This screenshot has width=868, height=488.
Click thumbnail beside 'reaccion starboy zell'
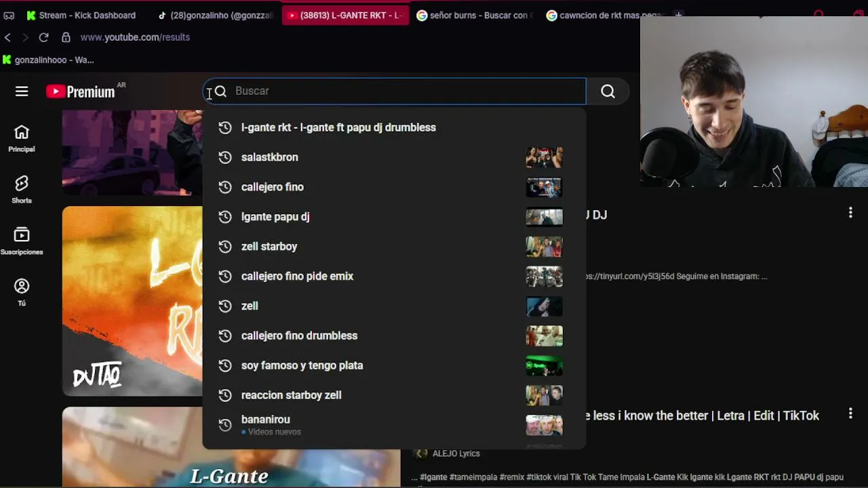pos(545,395)
